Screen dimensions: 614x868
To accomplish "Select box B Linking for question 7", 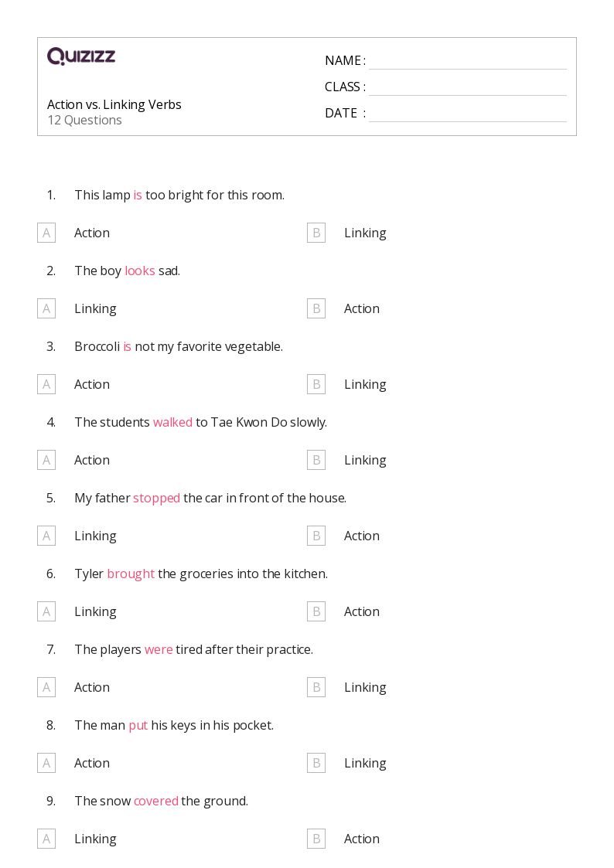I will point(316,688).
